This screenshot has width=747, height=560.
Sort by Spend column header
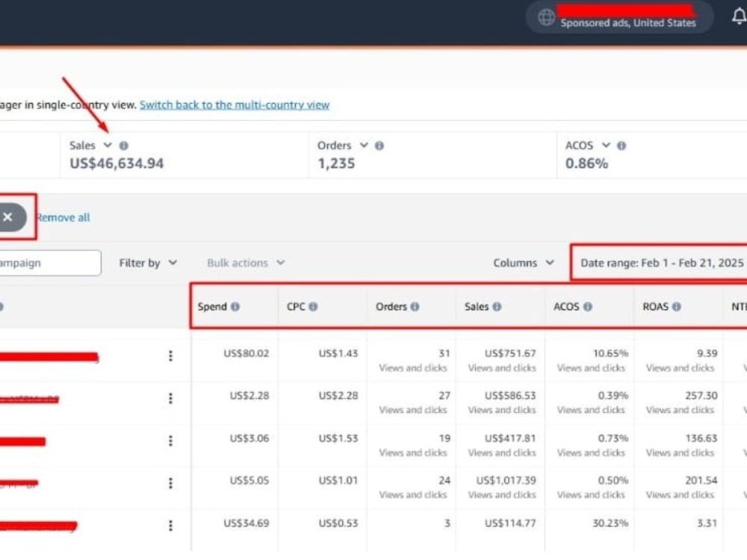[x=212, y=307]
